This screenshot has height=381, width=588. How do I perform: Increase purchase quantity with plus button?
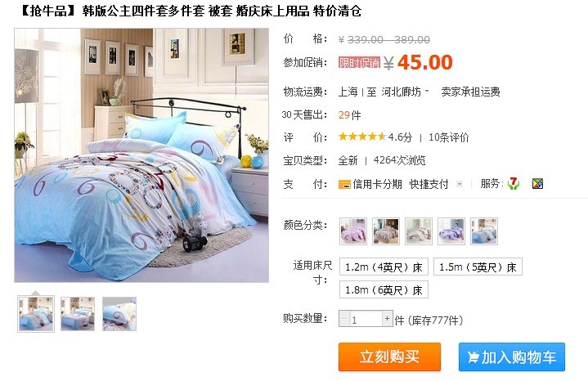(x=388, y=319)
